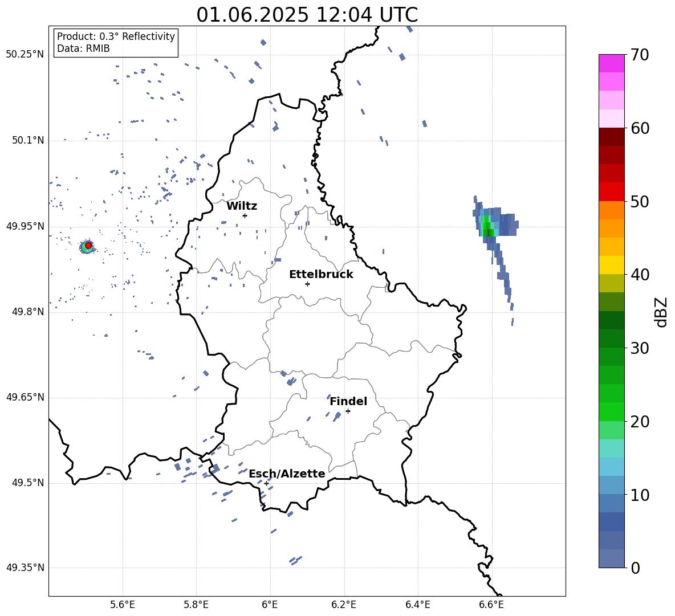Click the Findel city label

pos(348,401)
